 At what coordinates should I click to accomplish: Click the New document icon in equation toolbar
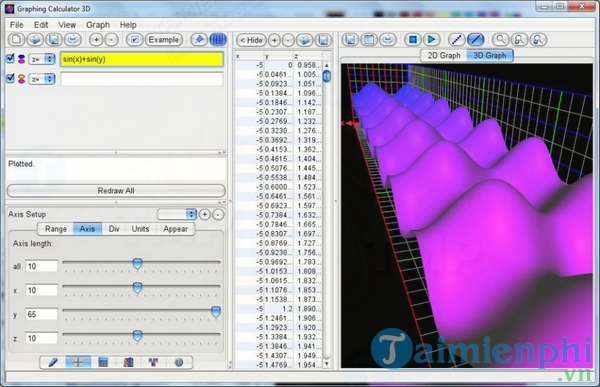pyautogui.click(x=16, y=39)
